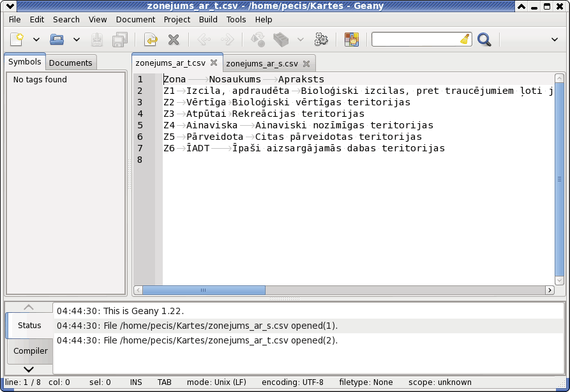The image size is (570, 392).
Task: Roll up the window with title bar caret
Action: click(x=521, y=6)
